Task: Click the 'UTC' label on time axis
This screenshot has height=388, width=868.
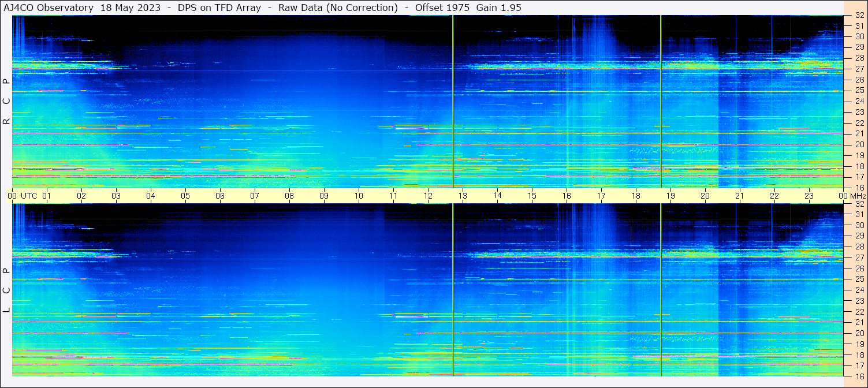Action: click(x=29, y=196)
